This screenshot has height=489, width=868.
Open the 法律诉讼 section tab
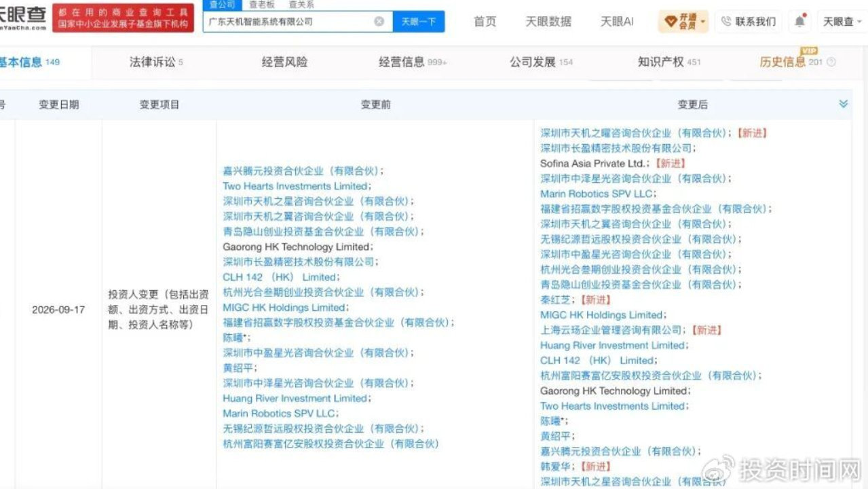[x=156, y=62]
